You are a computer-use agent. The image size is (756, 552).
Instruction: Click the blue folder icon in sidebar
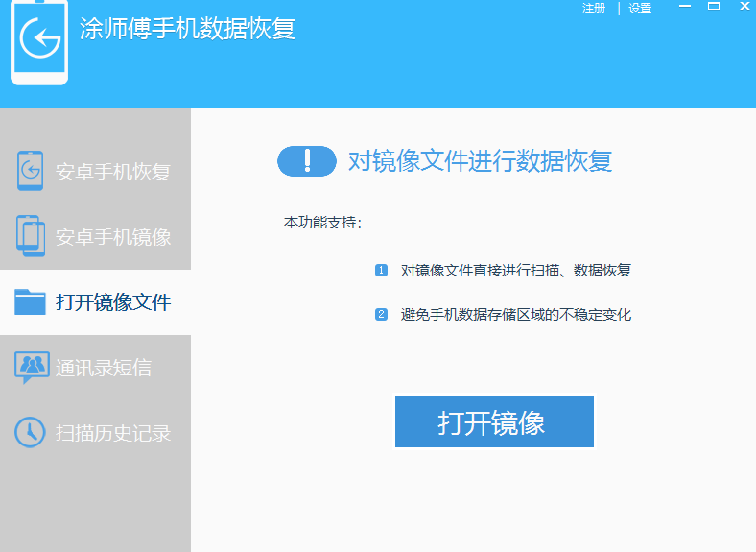(x=31, y=302)
